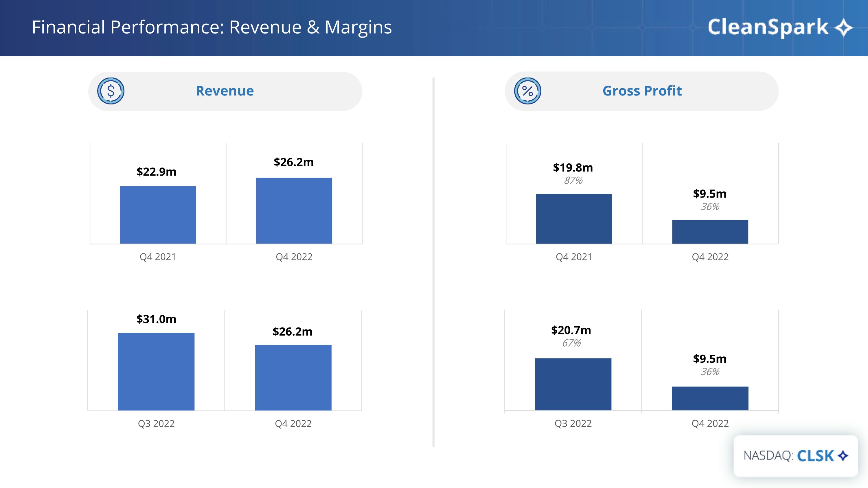
Task: Click the dollar sign Revenue icon
Action: [111, 91]
